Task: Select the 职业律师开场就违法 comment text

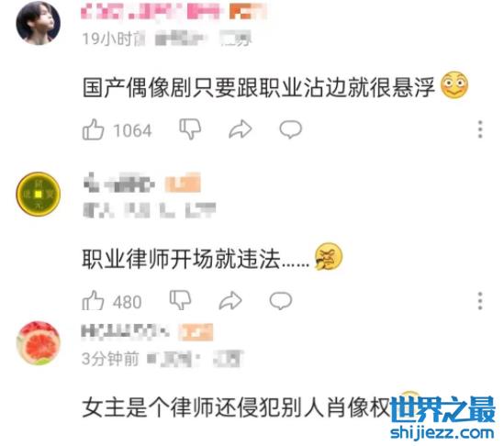Action: tap(196, 259)
